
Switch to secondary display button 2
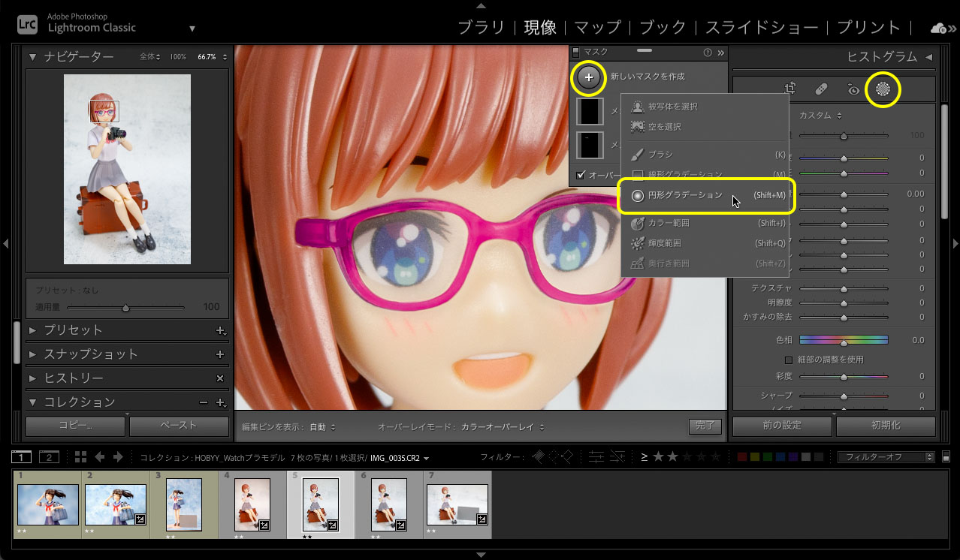tap(49, 457)
